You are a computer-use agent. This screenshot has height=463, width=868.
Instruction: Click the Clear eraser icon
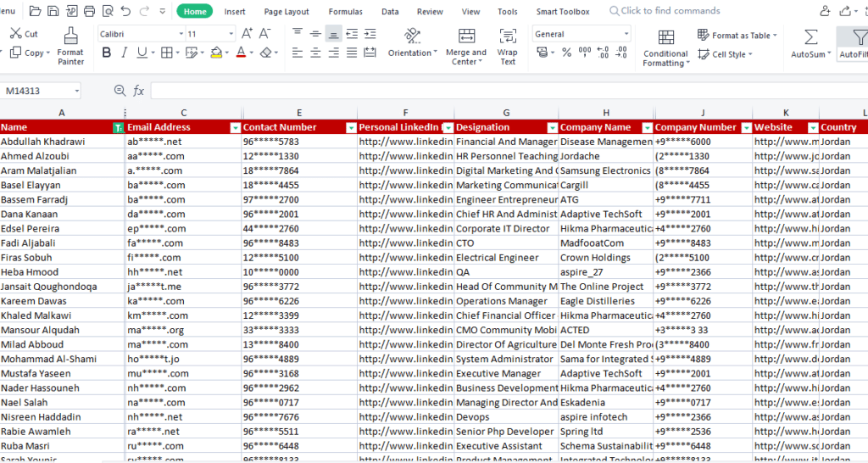coord(266,53)
